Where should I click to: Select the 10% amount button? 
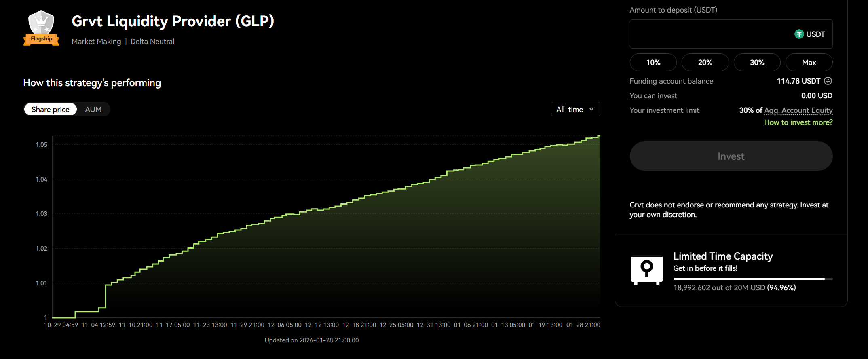click(653, 63)
